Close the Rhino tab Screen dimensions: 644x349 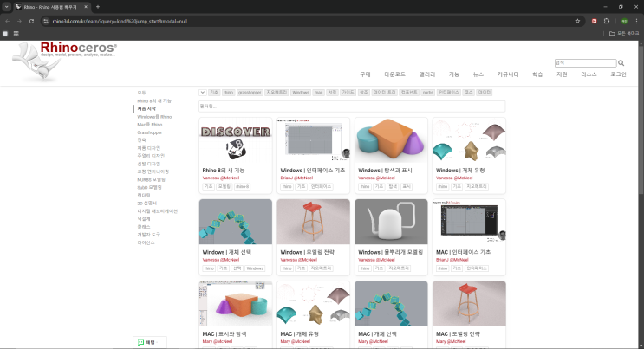86,7
